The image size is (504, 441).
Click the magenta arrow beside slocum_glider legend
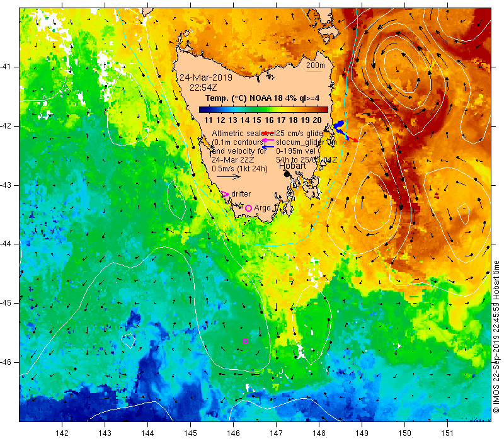[268, 139]
